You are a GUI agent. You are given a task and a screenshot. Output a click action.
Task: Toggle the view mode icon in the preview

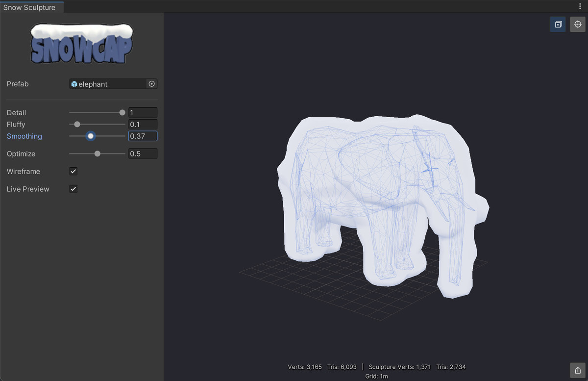click(x=558, y=25)
